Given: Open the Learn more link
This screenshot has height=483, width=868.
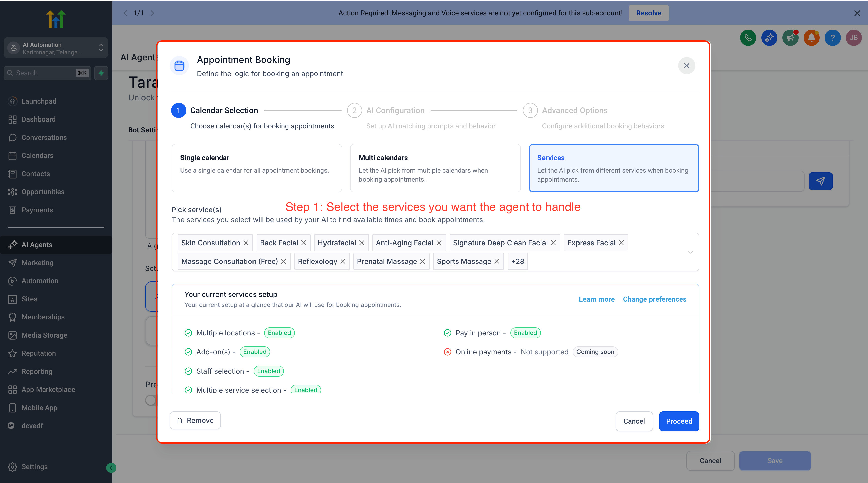Looking at the screenshot, I should tap(596, 299).
